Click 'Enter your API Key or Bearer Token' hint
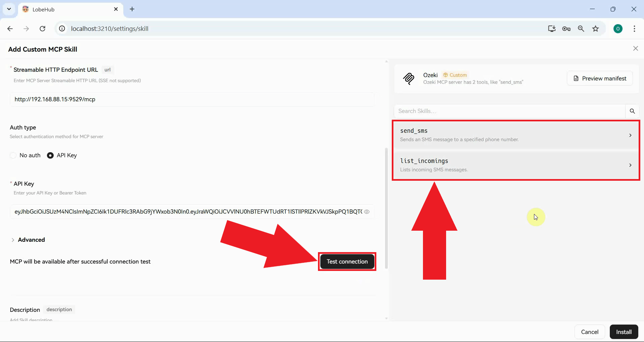Viewport: 644px width, 342px height. [50, 193]
